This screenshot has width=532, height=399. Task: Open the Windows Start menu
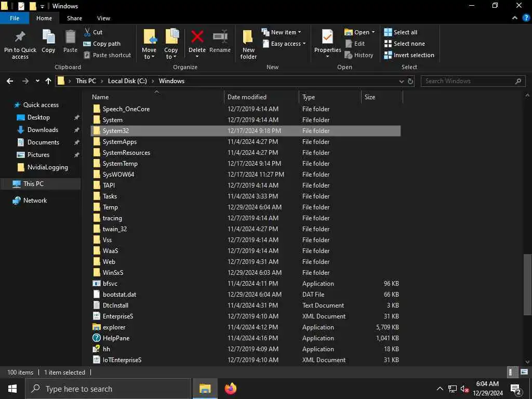coord(12,389)
